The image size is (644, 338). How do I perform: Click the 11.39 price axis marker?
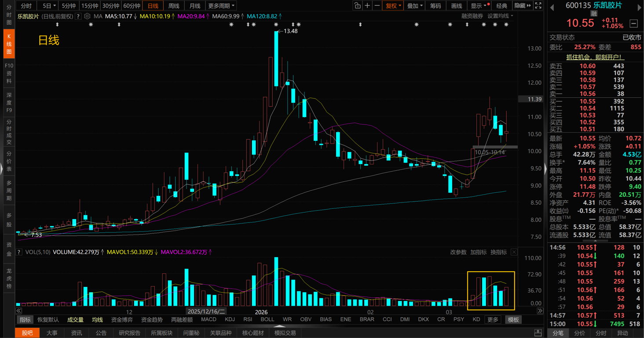tap(531, 99)
